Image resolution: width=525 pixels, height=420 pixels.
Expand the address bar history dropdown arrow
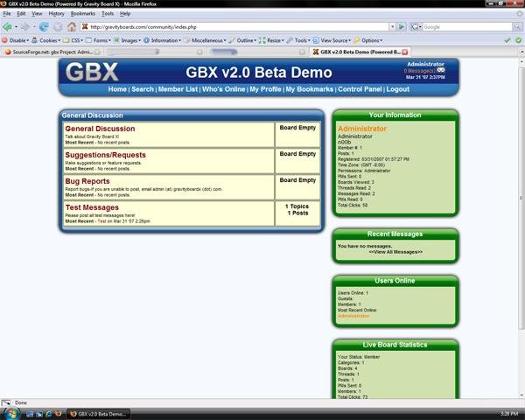pos(392,27)
